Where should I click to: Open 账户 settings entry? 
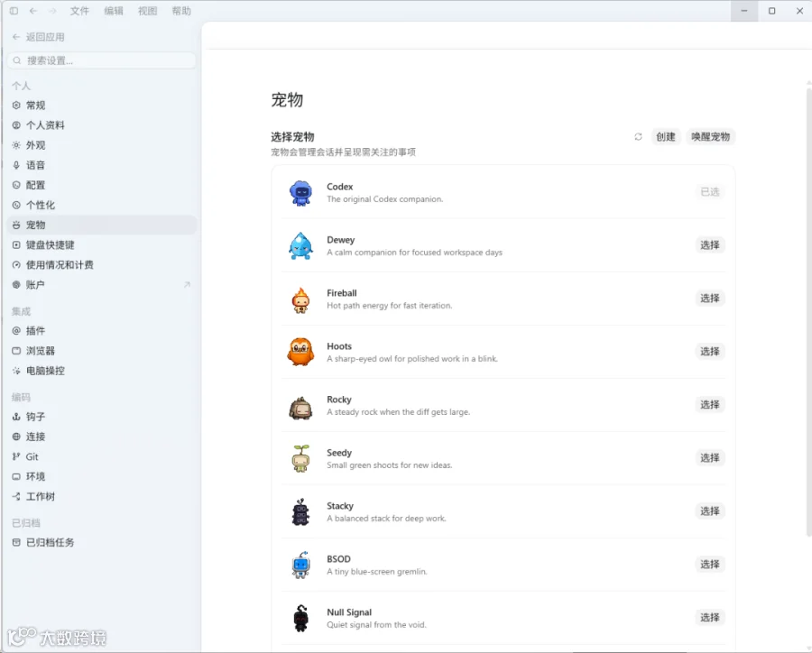[x=101, y=285]
